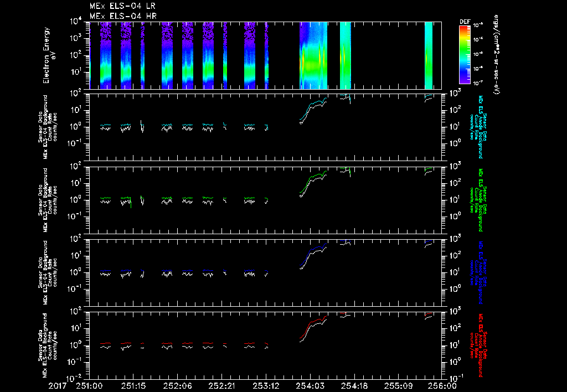
Task: Click wide spectrogram data block above 254:03
Action: (313, 55)
